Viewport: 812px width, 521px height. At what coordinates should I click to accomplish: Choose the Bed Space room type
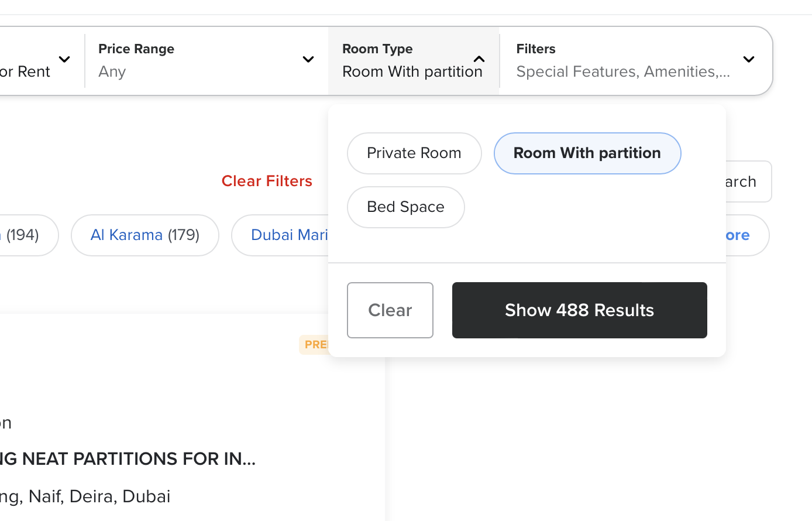[405, 207]
